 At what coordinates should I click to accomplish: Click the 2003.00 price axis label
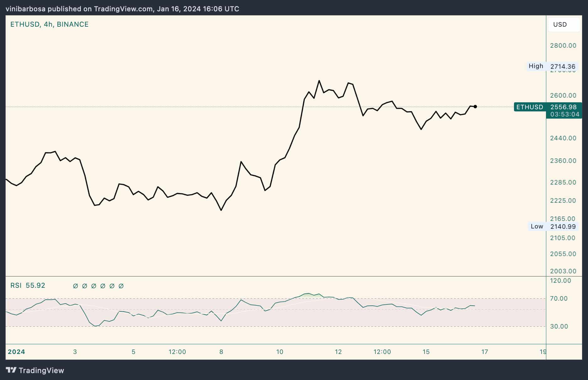pyautogui.click(x=563, y=271)
